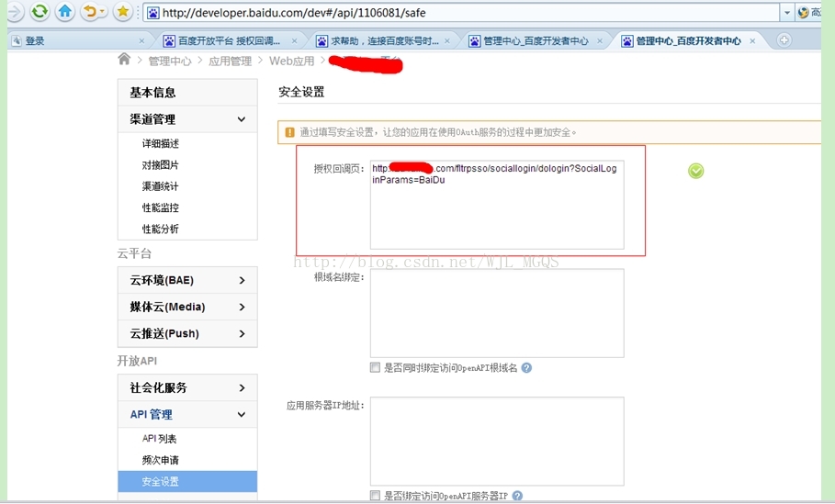This screenshot has height=504, width=835.
Task: Select 渠道统计 in the sidebar
Action: click(160, 186)
